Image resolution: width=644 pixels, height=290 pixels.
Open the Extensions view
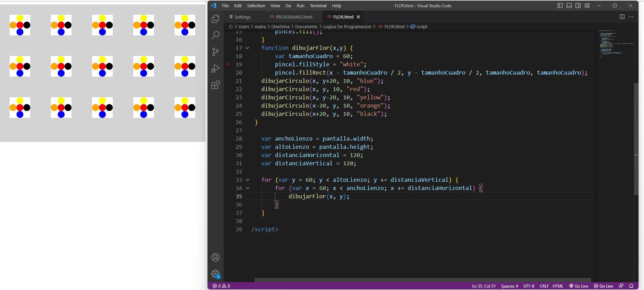215,85
